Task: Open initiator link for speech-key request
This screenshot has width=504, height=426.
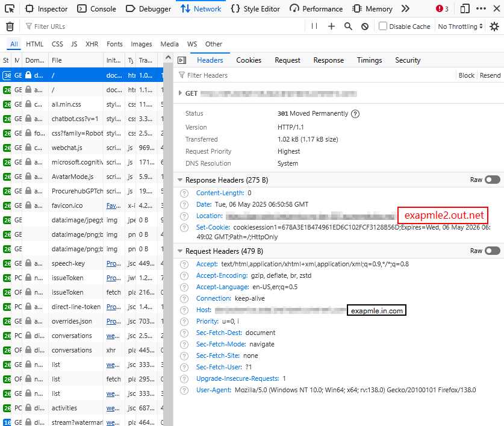Action: [114, 263]
